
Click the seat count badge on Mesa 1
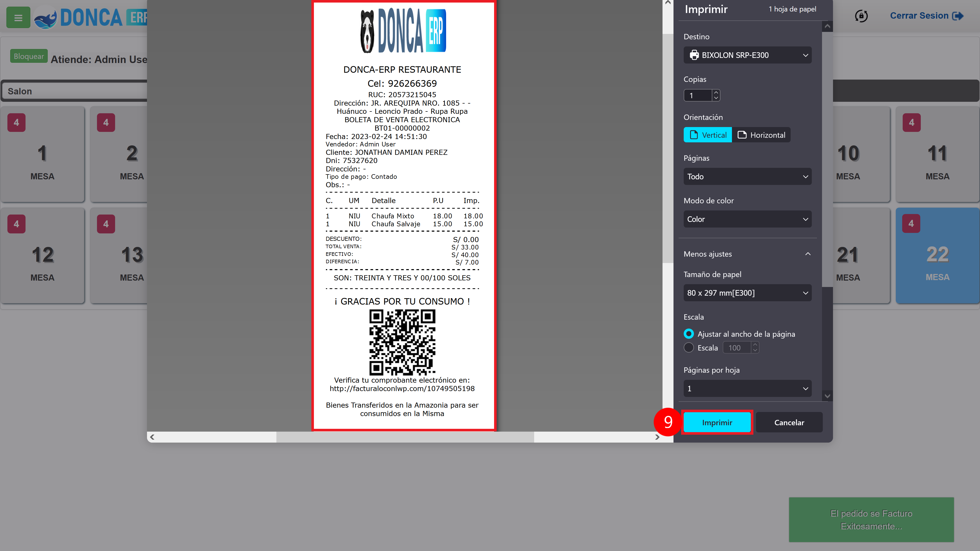16,122
